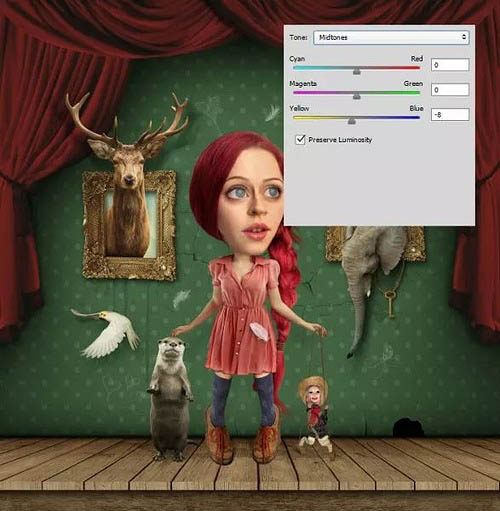This screenshot has height=511, width=500.
Task: Click the cyan end of Cyan–Red track
Action: 296,68
